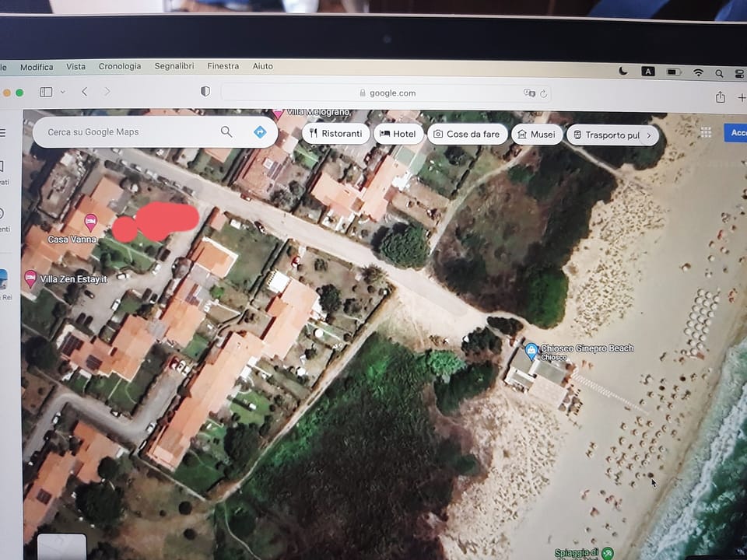The height and width of the screenshot is (560, 747).
Task: Open the Cronologia menu
Action: tap(120, 66)
